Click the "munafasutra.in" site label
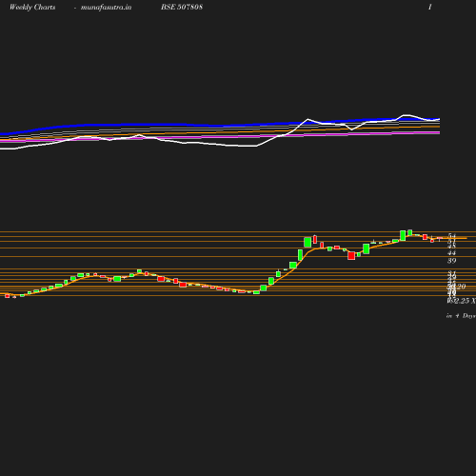 (106, 8)
